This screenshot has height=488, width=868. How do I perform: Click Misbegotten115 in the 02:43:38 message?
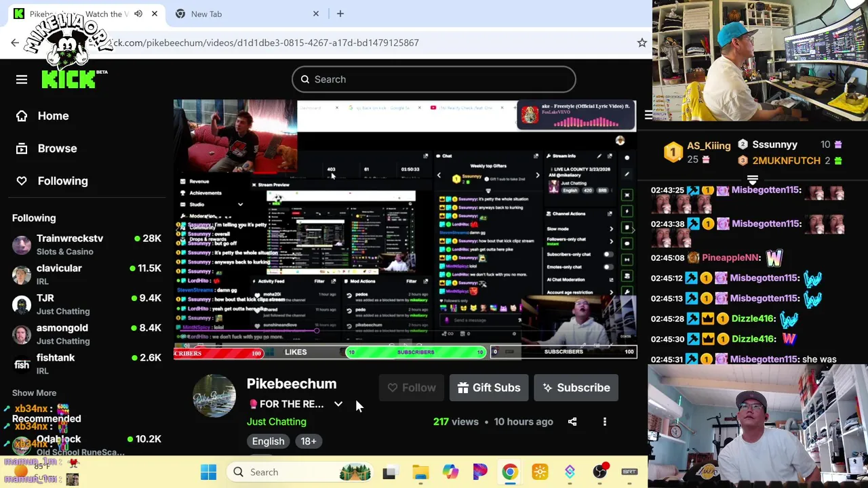coord(766,224)
